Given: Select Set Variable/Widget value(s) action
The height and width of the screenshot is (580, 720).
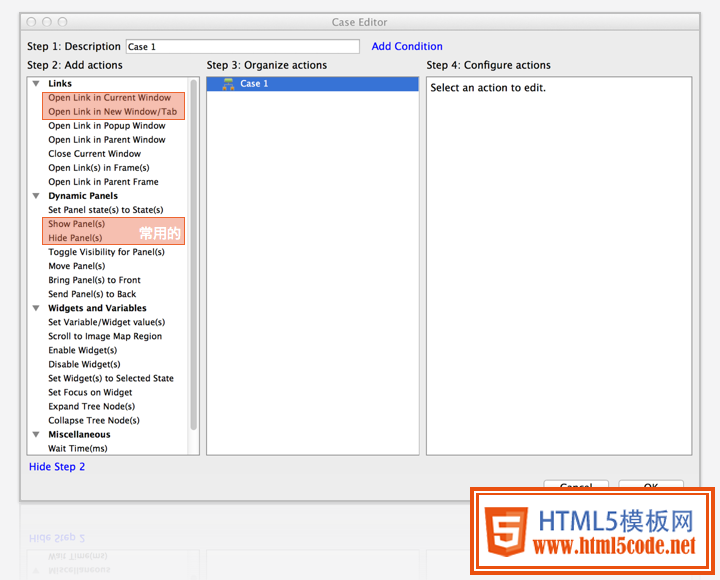Looking at the screenshot, I should [x=106, y=322].
